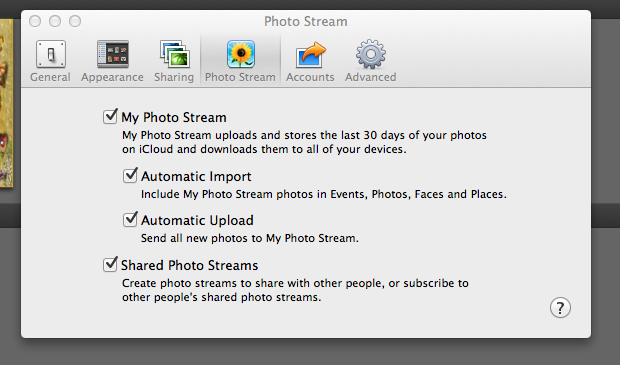This screenshot has width=620, height=365.
Task: Close the Photo Stream preferences window
Action: click(x=35, y=21)
